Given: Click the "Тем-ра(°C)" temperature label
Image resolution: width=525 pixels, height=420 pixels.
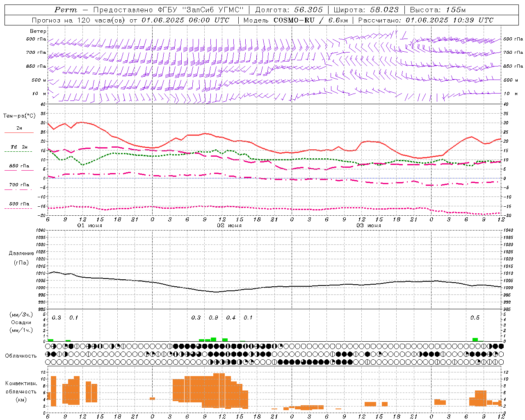Looking at the screenshot, I should (19, 116).
